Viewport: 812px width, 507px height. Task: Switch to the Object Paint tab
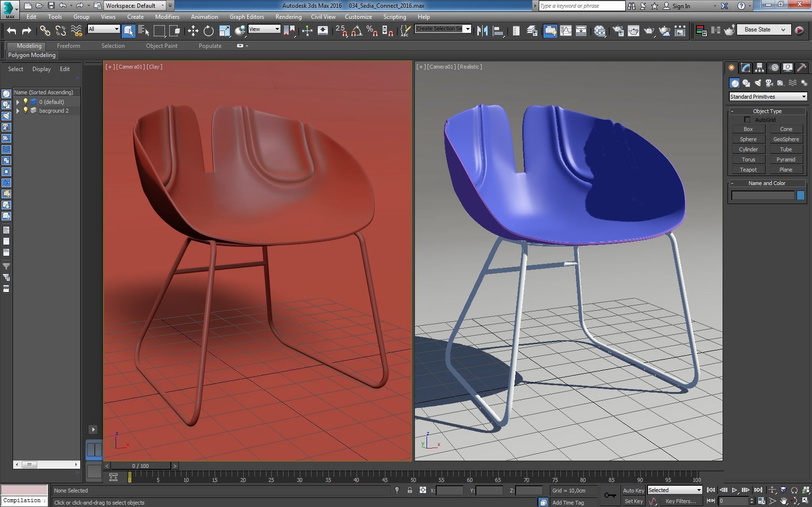coord(162,46)
